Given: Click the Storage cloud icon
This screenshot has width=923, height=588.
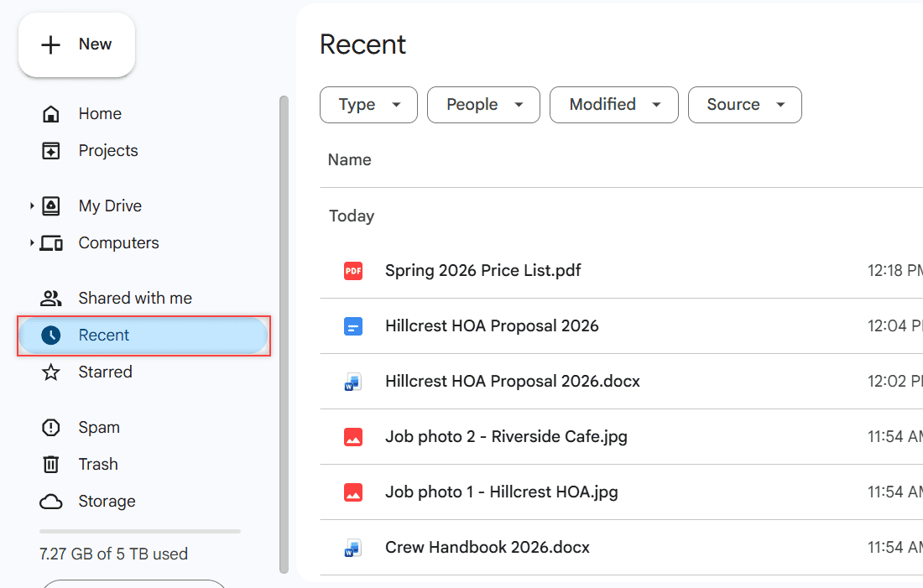Looking at the screenshot, I should pos(51,502).
